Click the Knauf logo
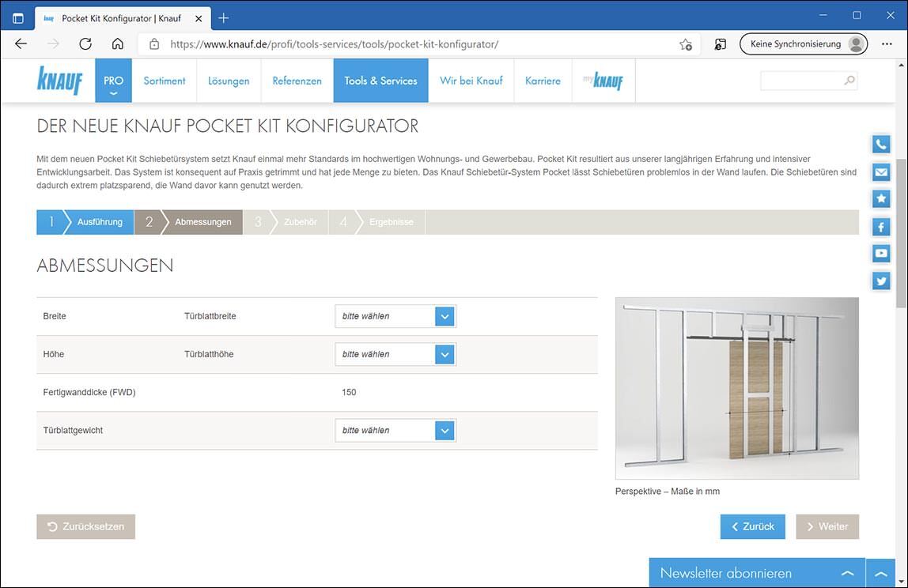Viewport: 908px width, 588px height. 59,81
